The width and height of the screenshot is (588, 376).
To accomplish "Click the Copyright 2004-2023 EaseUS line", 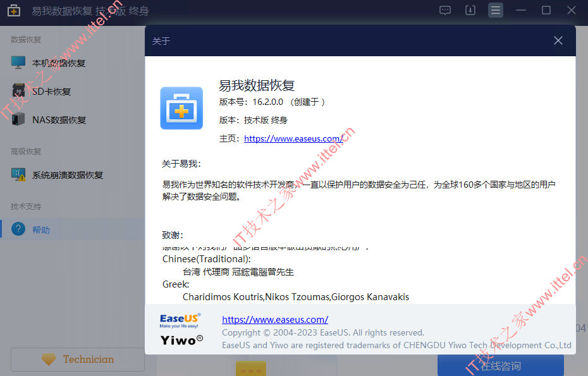I will (x=323, y=332).
